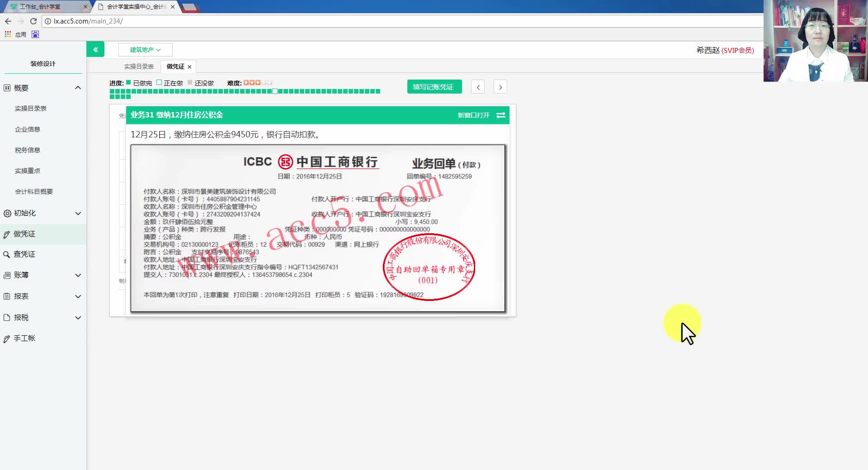Open 查凭证 with the magnifier icon

6,254
